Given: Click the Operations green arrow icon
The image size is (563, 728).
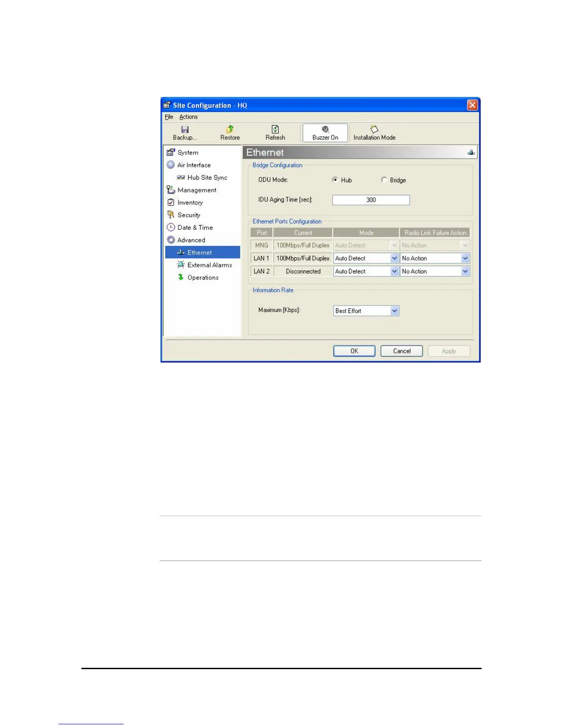Looking at the screenshot, I should point(181,277).
